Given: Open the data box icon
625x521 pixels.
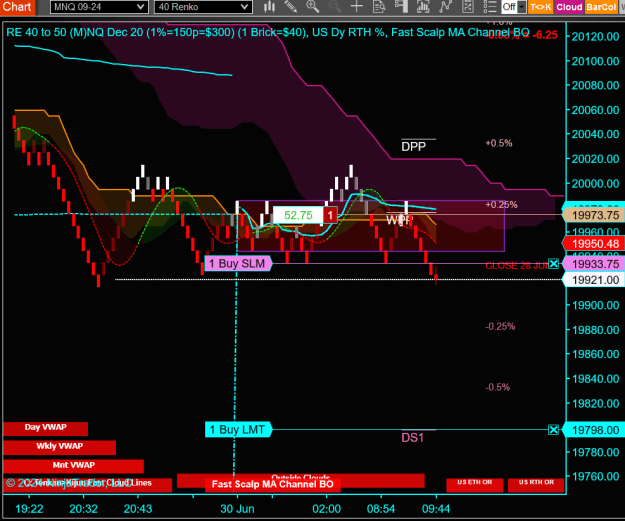Looking at the screenshot, I should [379, 7].
